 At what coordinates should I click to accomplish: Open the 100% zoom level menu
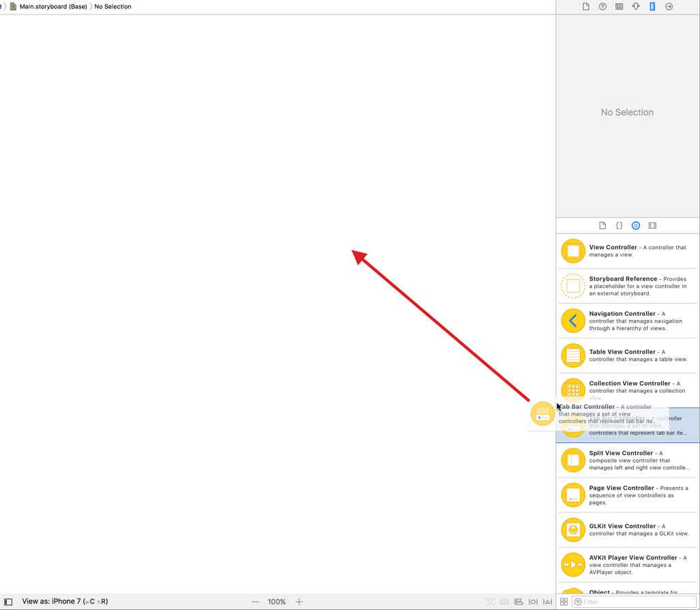pyautogui.click(x=276, y=602)
